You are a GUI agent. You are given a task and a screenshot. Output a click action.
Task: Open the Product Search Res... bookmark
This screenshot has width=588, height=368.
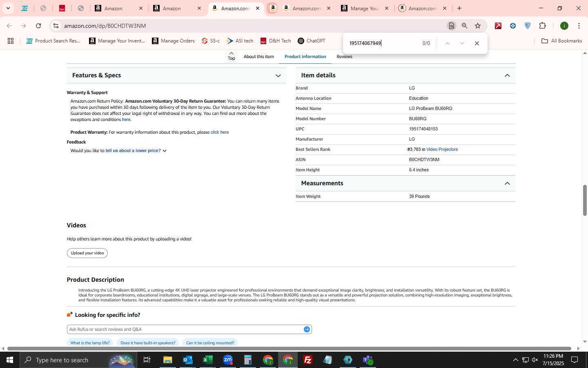pyautogui.click(x=53, y=41)
